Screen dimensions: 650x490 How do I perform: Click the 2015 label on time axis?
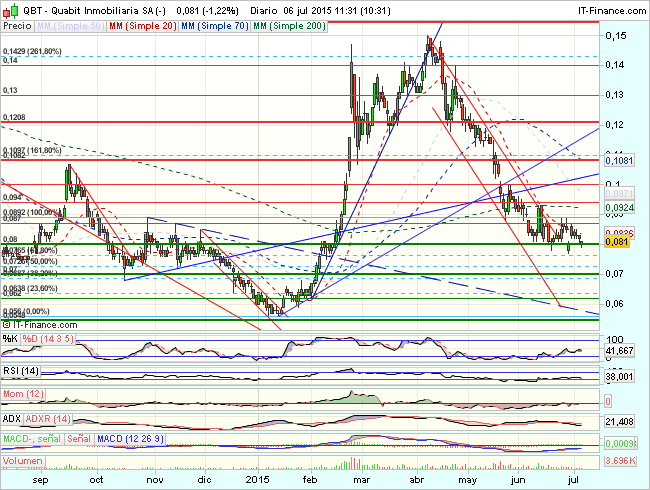coord(257,480)
